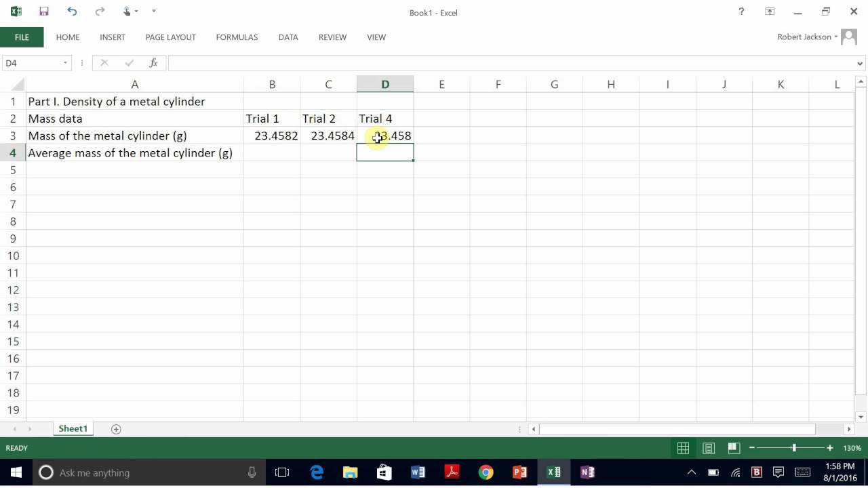Click horizontal scrollbar right arrow
Screen dimensions: 868x488
point(849,429)
